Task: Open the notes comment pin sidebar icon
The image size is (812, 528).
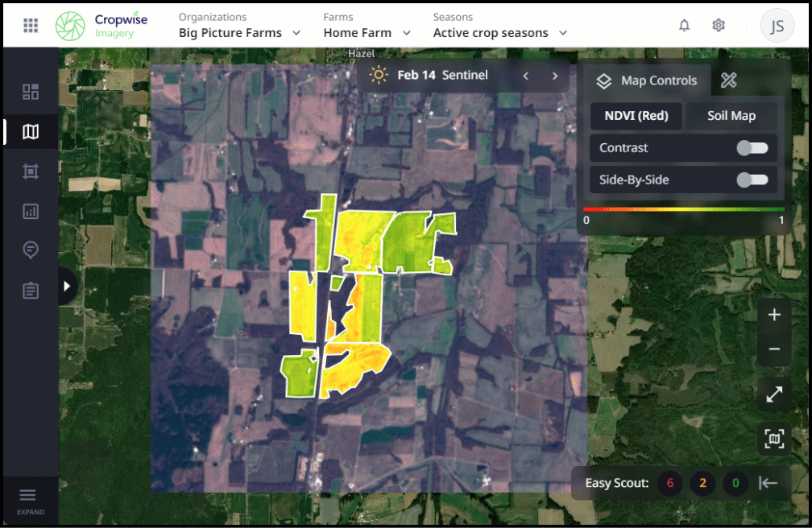Action: (31, 250)
